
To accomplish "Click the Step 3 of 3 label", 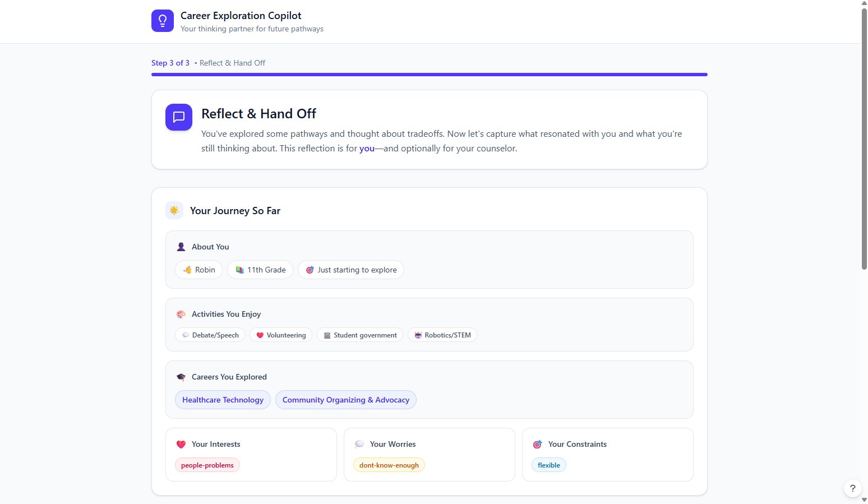I will point(170,63).
